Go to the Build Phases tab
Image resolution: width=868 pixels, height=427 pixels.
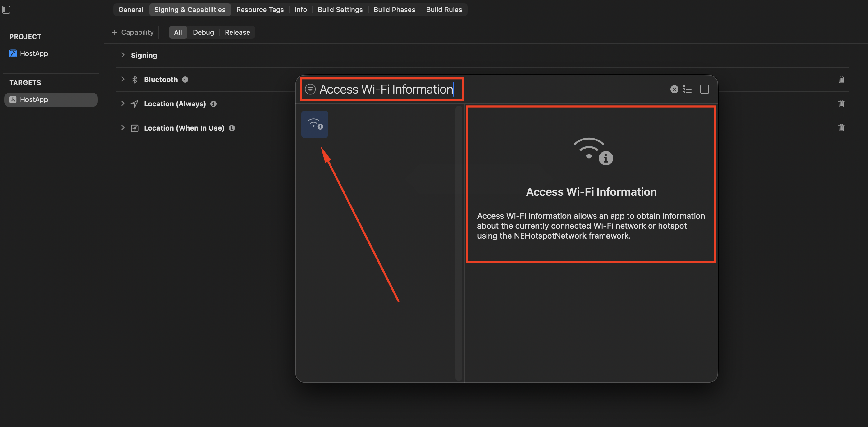click(394, 9)
